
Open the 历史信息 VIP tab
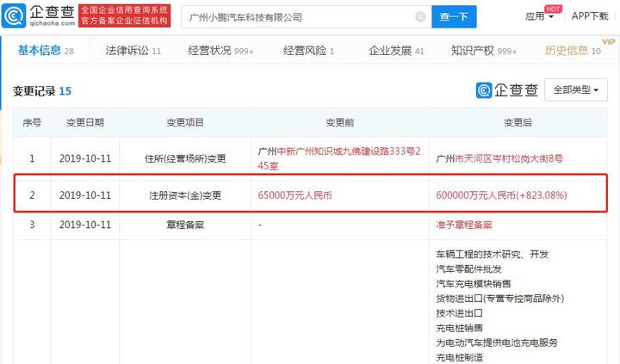click(x=573, y=51)
